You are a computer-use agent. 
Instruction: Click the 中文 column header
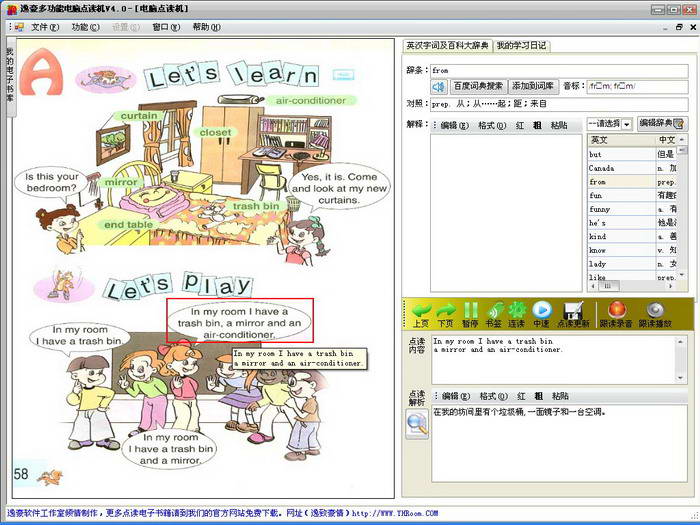tap(667, 140)
